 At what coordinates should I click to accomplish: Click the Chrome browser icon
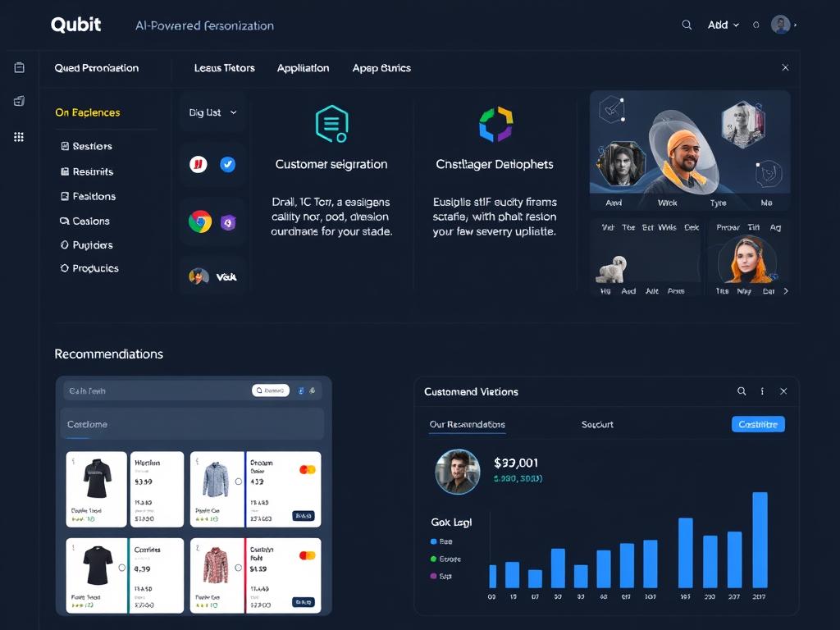click(x=200, y=221)
